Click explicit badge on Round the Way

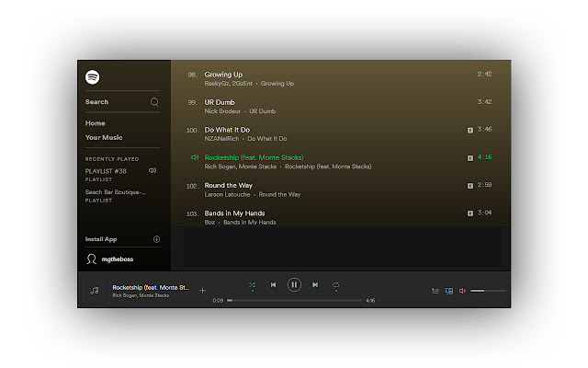469,186
